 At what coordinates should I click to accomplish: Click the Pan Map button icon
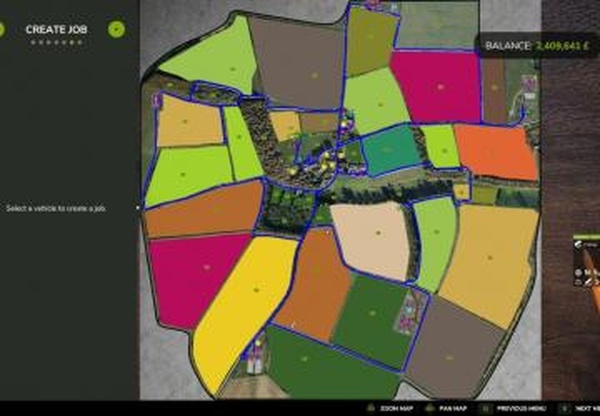(x=430, y=408)
